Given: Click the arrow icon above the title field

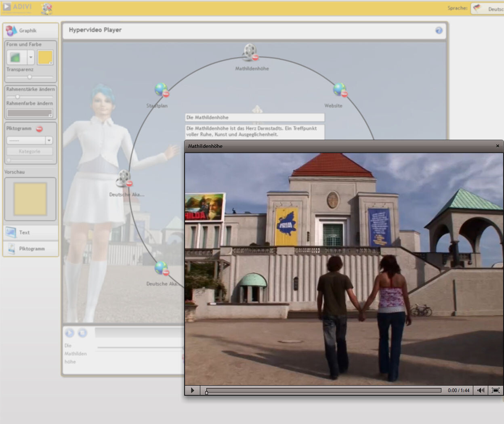Looking at the screenshot, I should (x=257, y=109).
